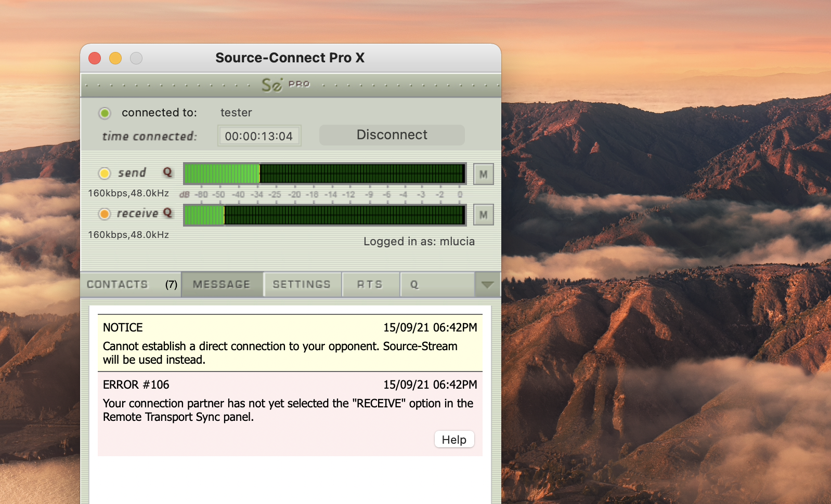This screenshot has height=504, width=831.
Task: Click Help button in Error #106 message
Action: pos(454,440)
